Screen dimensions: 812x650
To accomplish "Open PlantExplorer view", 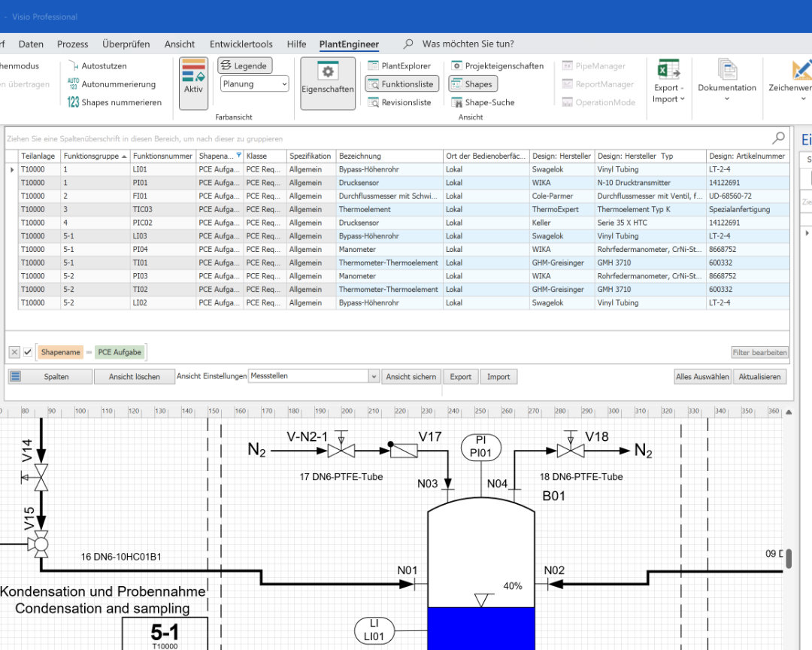I will tap(400, 66).
